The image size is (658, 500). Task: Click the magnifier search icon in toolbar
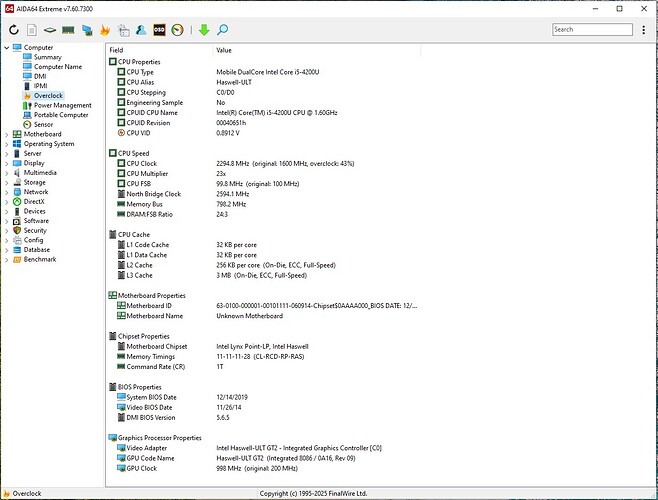pyautogui.click(x=222, y=30)
